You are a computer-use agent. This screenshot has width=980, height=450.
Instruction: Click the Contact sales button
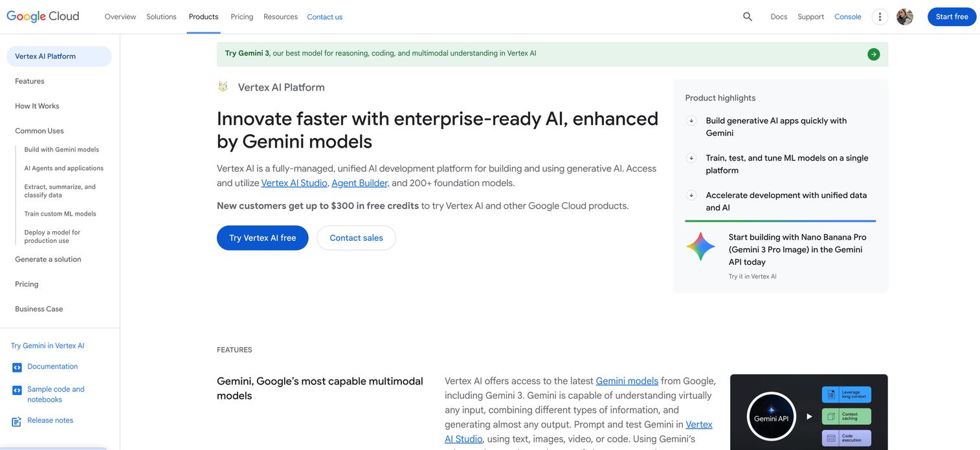356,238
